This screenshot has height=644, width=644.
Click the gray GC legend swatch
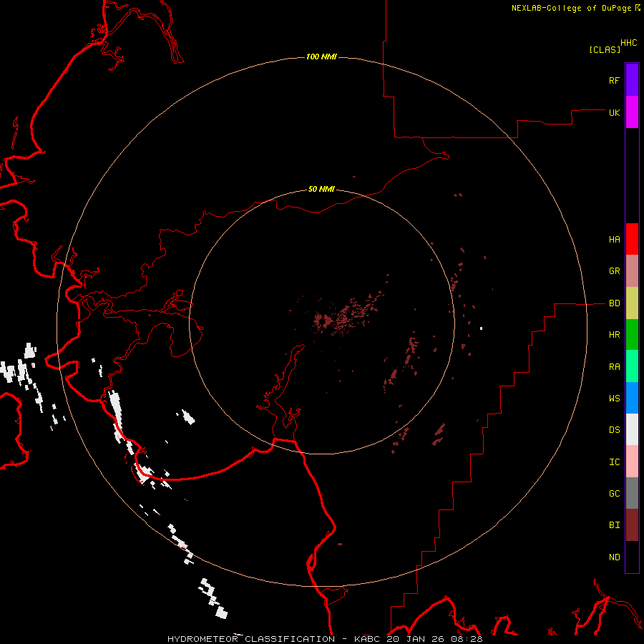pos(632,493)
